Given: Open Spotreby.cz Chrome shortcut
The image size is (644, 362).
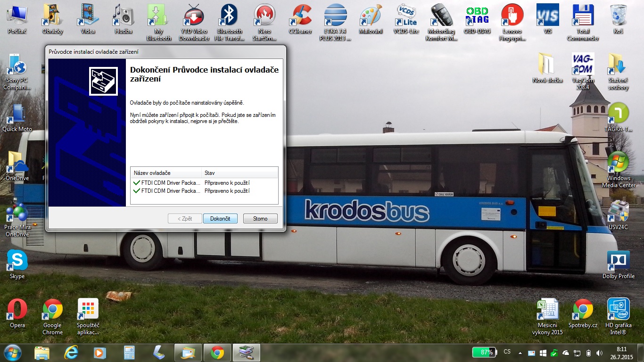Looking at the screenshot, I should tap(583, 313).
